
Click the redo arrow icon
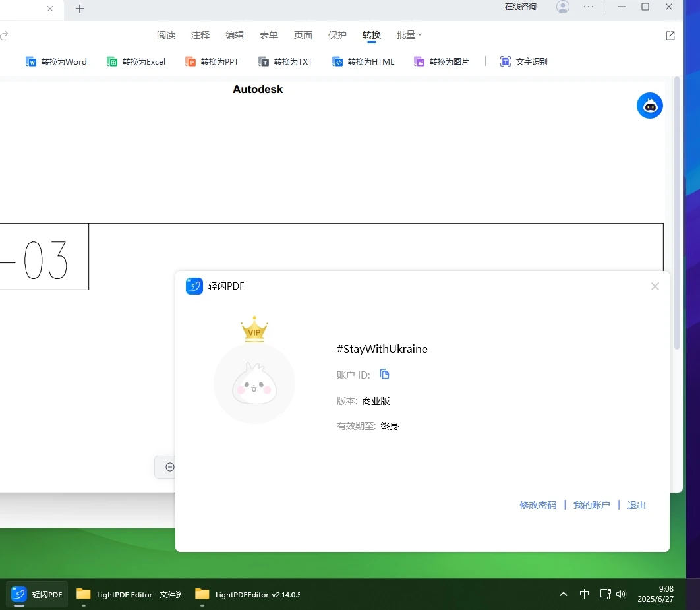click(x=5, y=35)
